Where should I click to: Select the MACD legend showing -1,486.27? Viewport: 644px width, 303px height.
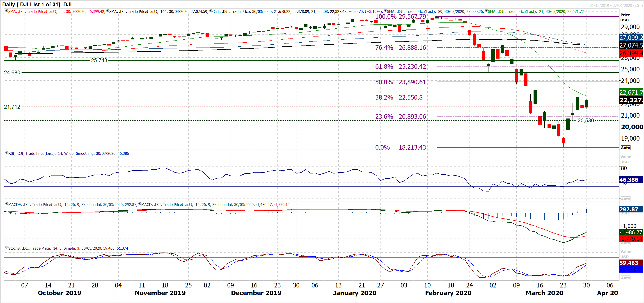point(215,205)
